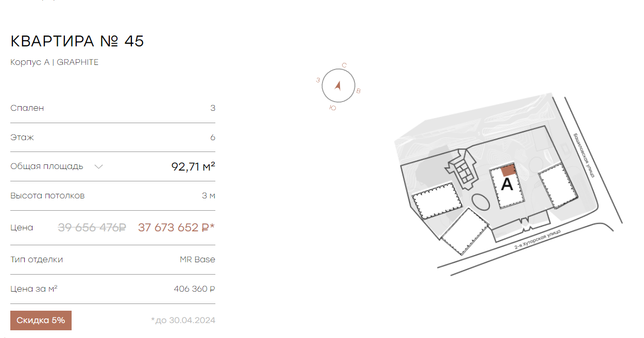Click the MR Base finishing type
Screen dimensions: 644x338
[197, 260]
